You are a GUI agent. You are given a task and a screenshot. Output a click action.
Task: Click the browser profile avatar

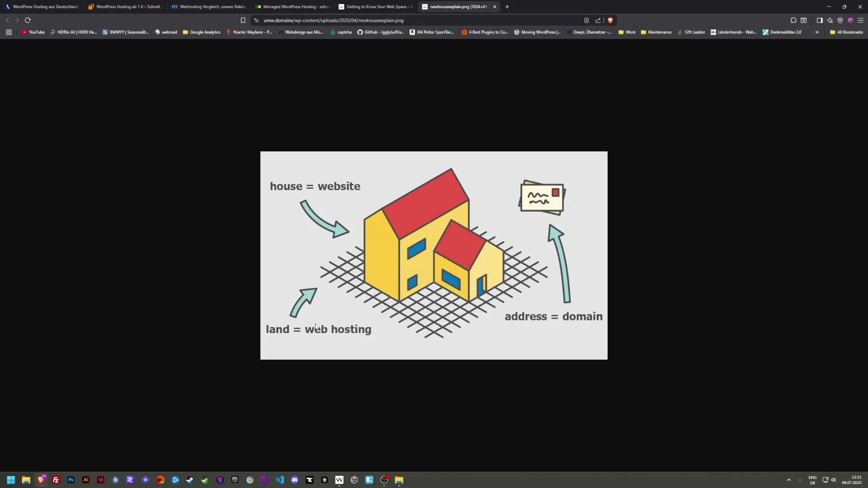[851, 20]
